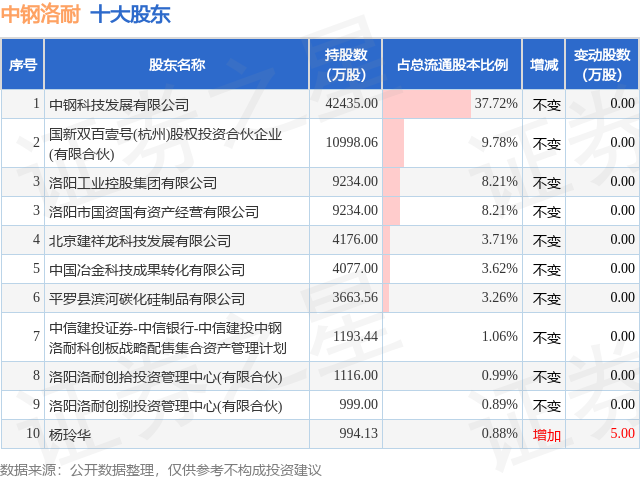Click shareholder 中国冶金科技成果转化有限公司
Screen dimensions: 640x479
tap(147, 270)
